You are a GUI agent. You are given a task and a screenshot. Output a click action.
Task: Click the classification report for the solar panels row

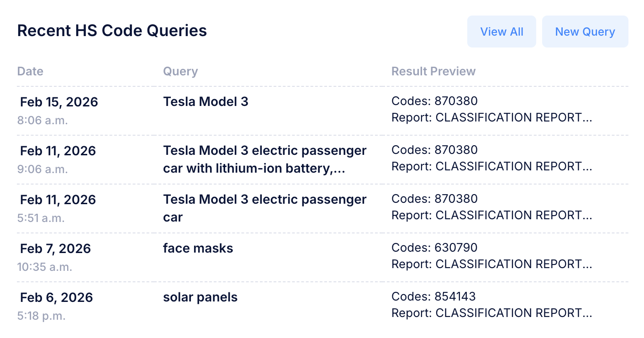coord(491,313)
